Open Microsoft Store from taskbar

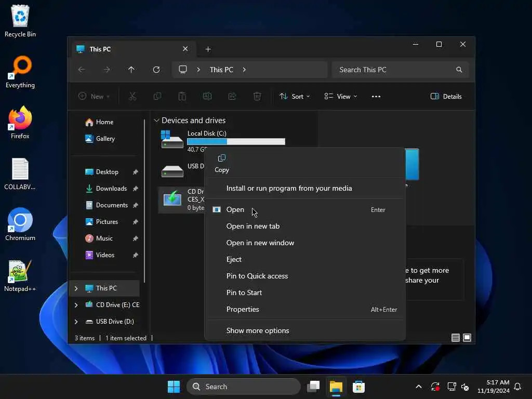point(358,387)
